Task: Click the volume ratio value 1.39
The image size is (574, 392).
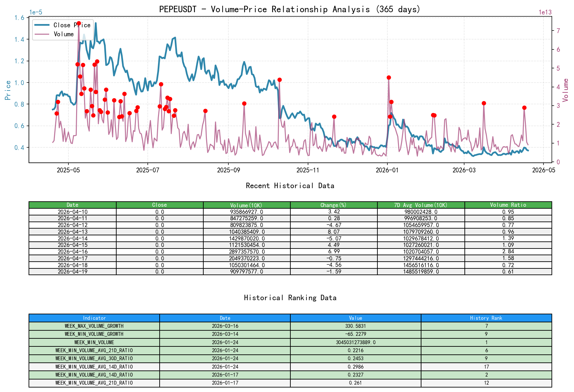Action: (508, 239)
